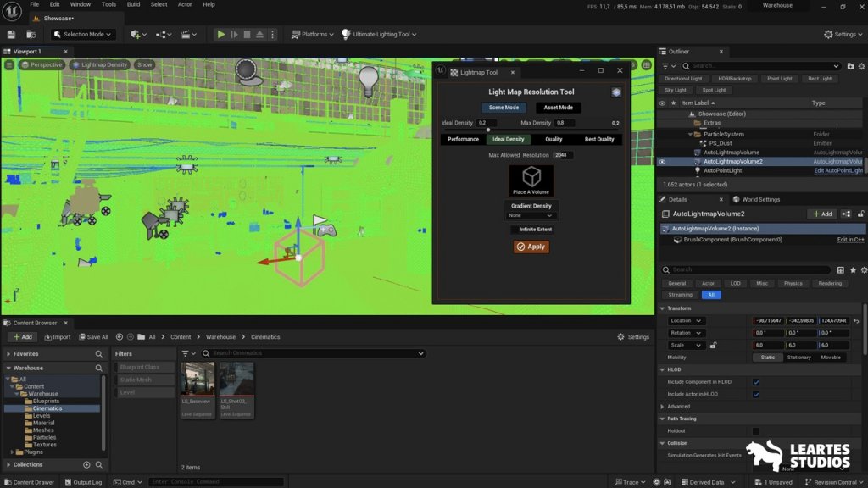This screenshot has width=868, height=488.
Task: Reset Location to default with the arrow icon
Action: tap(856, 321)
